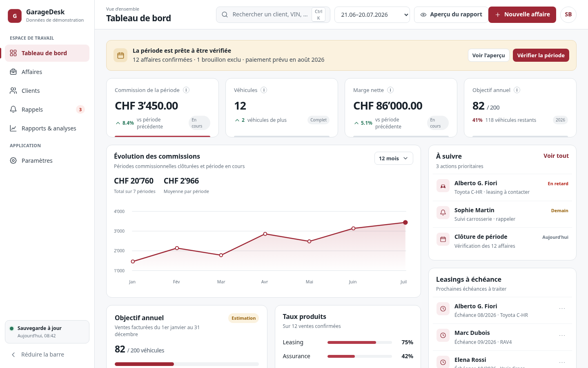The width and height of the screenshot is (588, 368).
Task: Click the Estimation badge
Action: coord(243,318)
